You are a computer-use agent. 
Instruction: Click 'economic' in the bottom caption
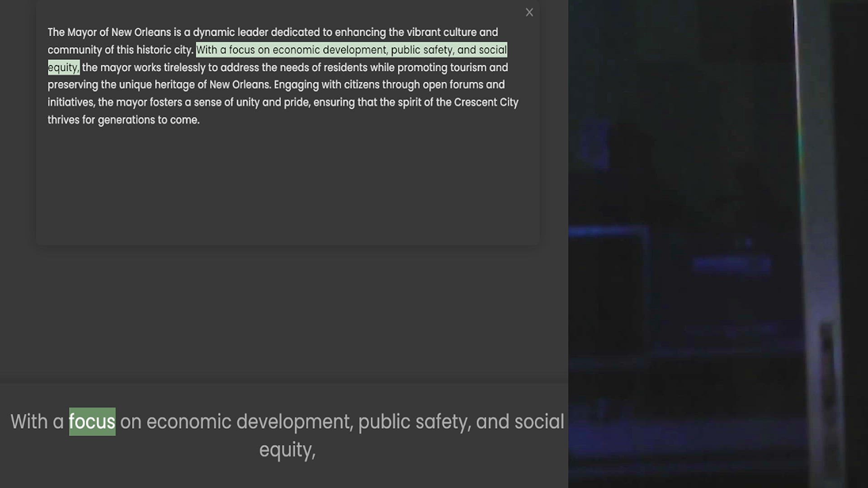pyautogui.click(x=189, y=422)
